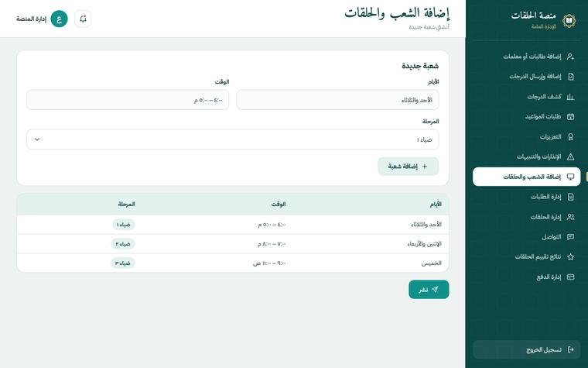Open the إضافة طالبات أو معلمات menu item
Screen dimensions: 588x368
(527, 57)
